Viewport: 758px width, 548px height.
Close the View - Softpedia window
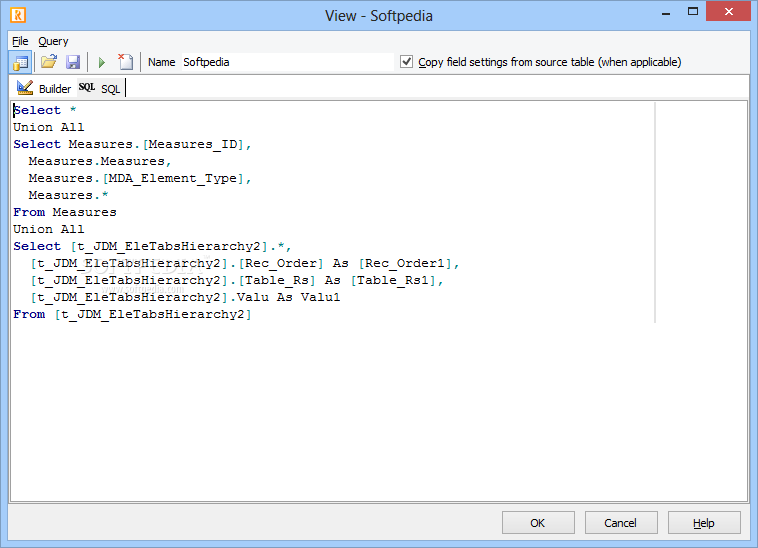tap(729, 12)
